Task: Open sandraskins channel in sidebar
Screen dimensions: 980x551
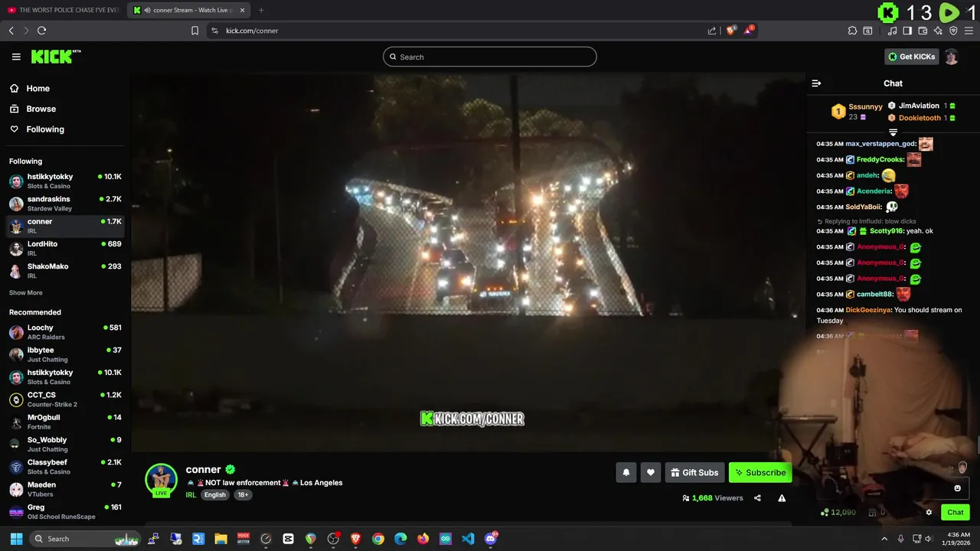Action: coord(65,204)
